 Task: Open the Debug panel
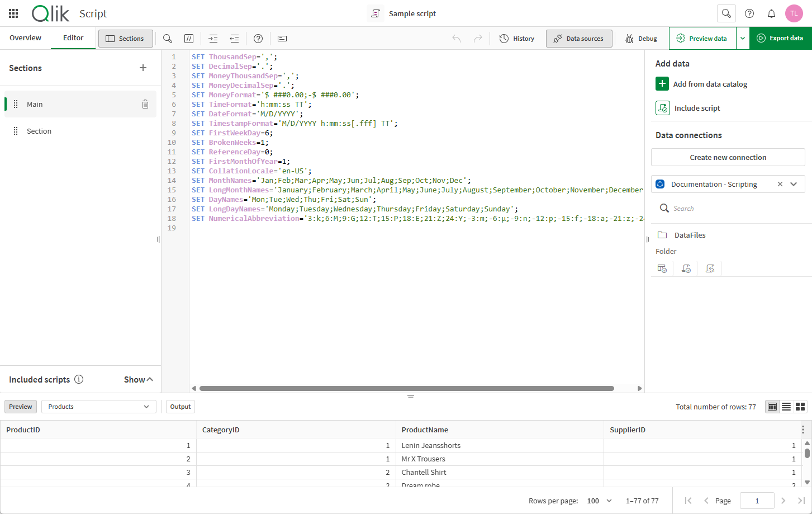pyautogui.click(x=640, y=38)
